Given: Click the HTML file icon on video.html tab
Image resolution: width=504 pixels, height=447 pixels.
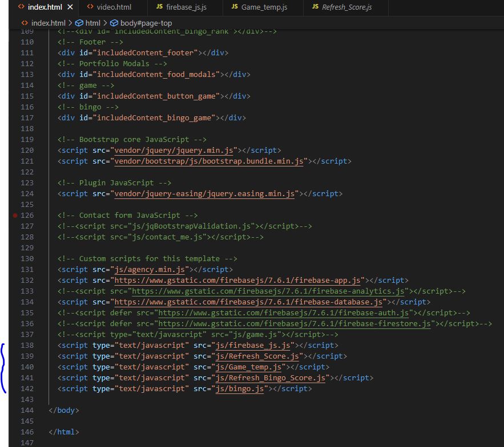Looking at the screenshot, I should (90, 7).
